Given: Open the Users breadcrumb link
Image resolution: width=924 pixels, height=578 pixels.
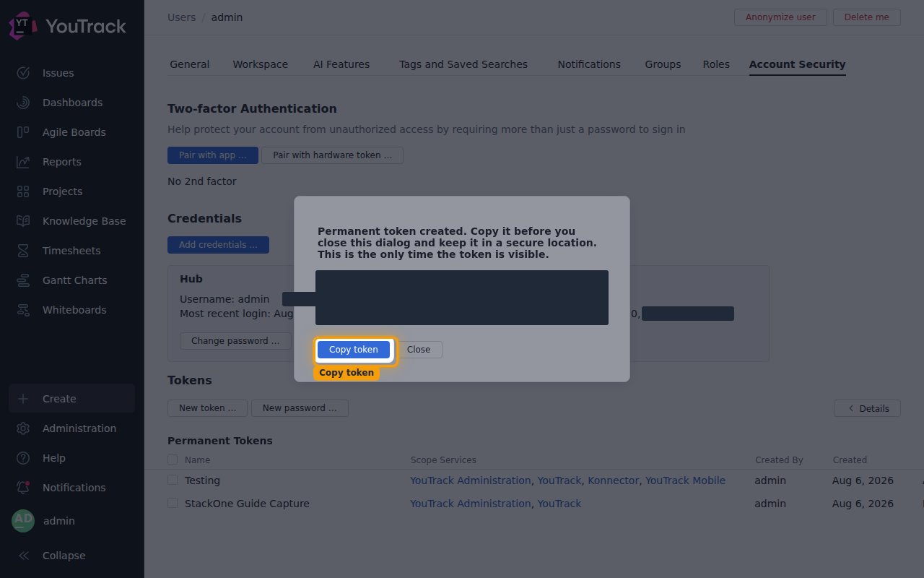Looking at the screenshot, I should (181, 17).
